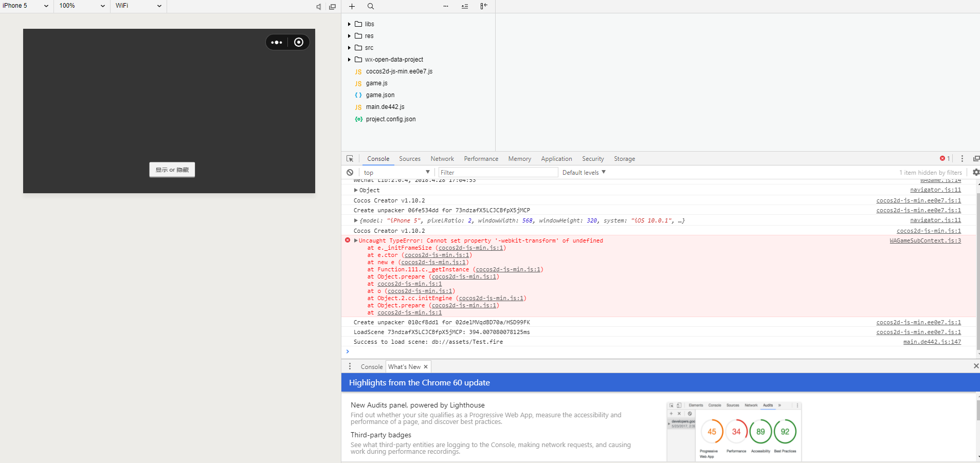Screen dimensions: 980x463
Task: Switch to the Network tab
Action: click(442, 159)
